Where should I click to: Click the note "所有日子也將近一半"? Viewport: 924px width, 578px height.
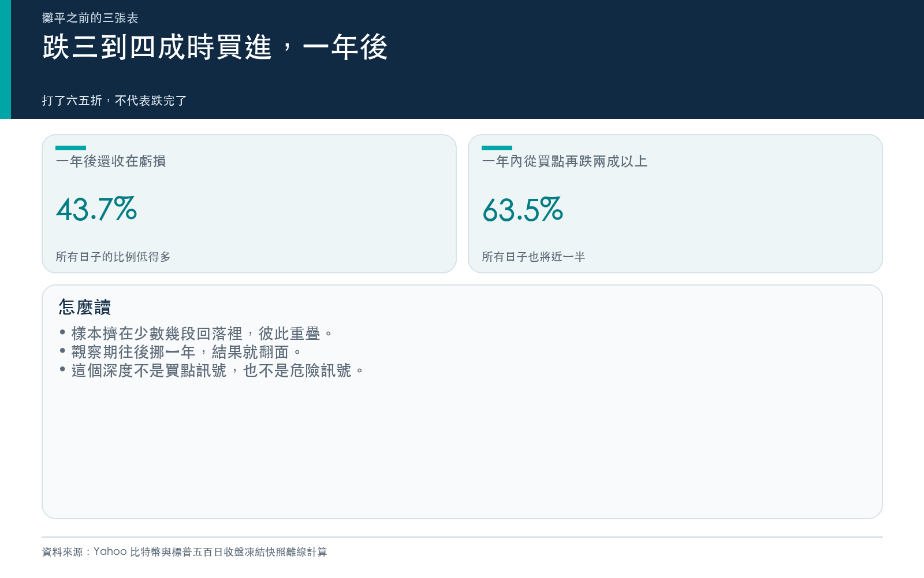(x=534, y=257)
